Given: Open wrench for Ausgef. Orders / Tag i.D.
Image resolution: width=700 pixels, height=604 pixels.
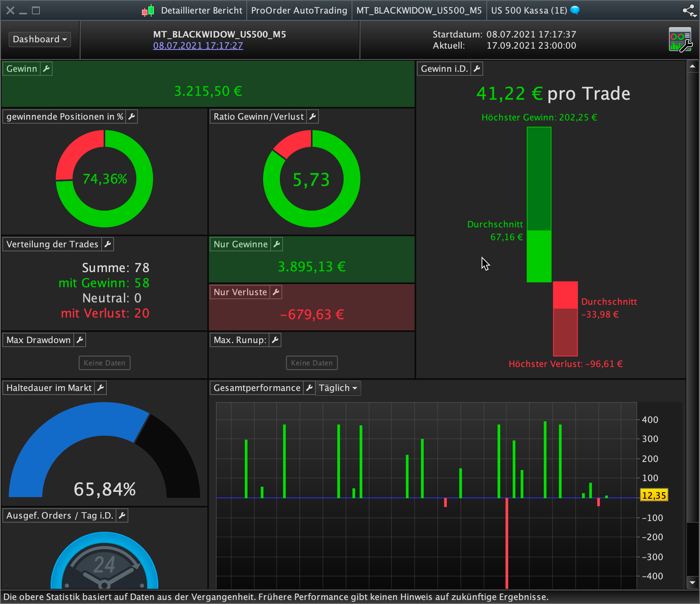Looking at the screenshot, I should [x=122, y=515].
